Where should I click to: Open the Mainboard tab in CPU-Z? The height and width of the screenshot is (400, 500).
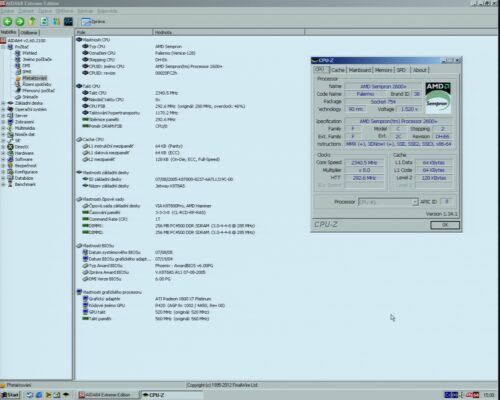click(360, 70)
